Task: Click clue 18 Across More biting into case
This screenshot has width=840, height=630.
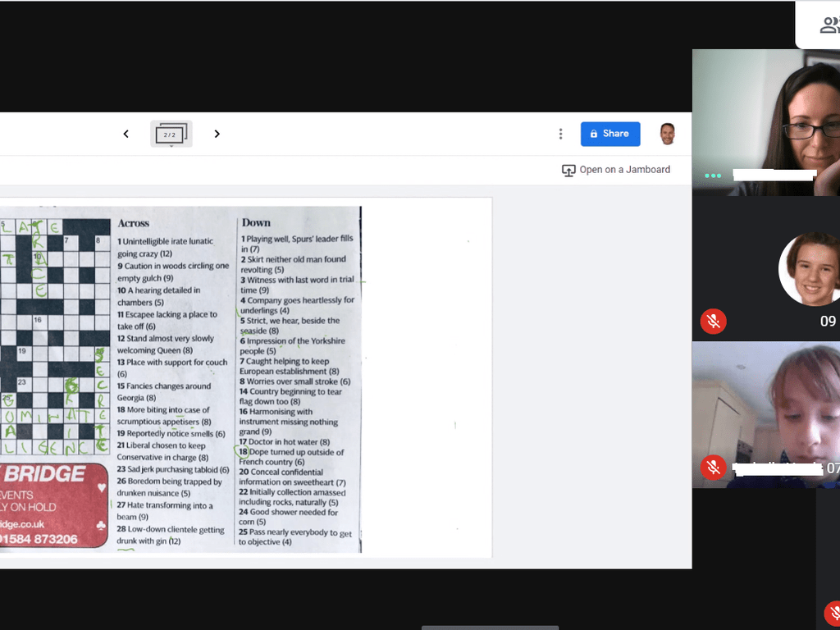Action: pyautogui.click(x=164, y=416)
